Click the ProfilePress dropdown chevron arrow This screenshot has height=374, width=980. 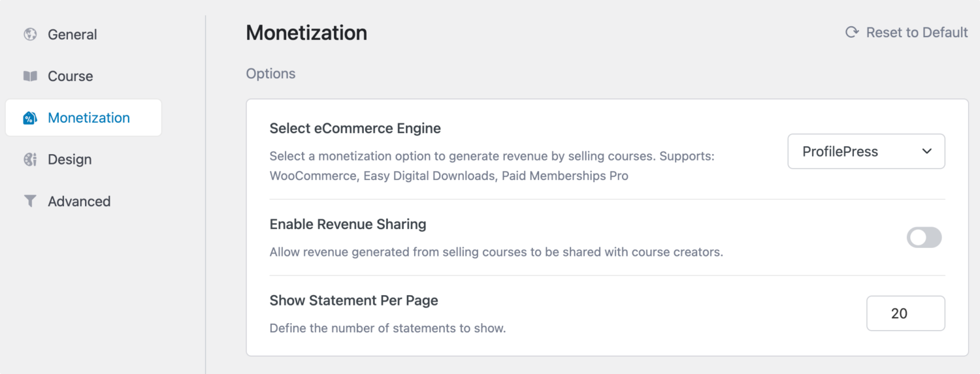(x=926, y=151)
